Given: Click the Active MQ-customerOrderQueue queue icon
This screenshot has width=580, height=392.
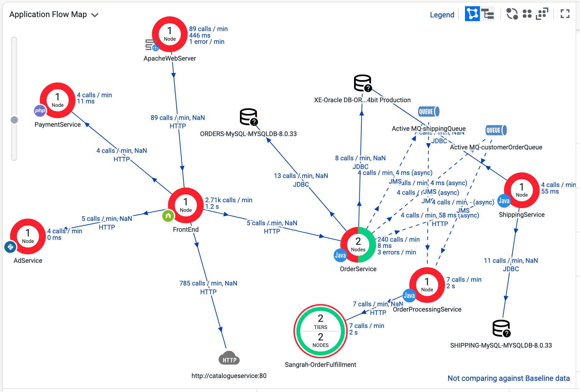Looking at the screenshot, I should click(496, 130).
